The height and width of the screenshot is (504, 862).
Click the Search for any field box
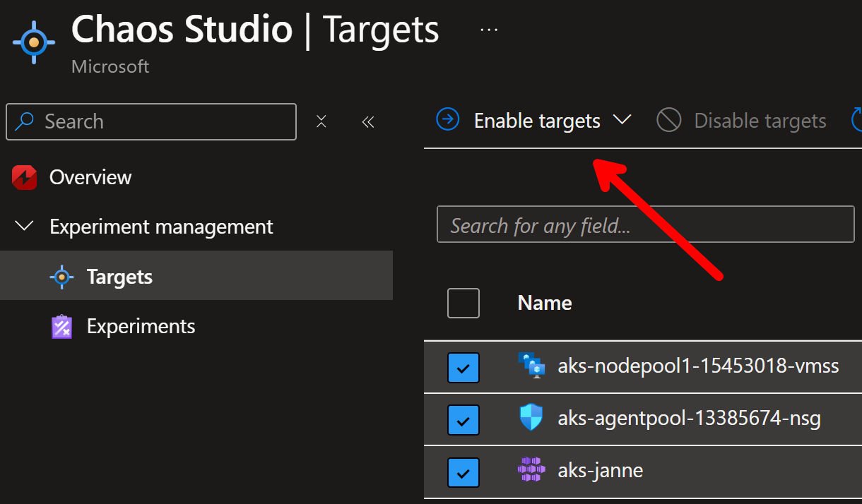646,225
